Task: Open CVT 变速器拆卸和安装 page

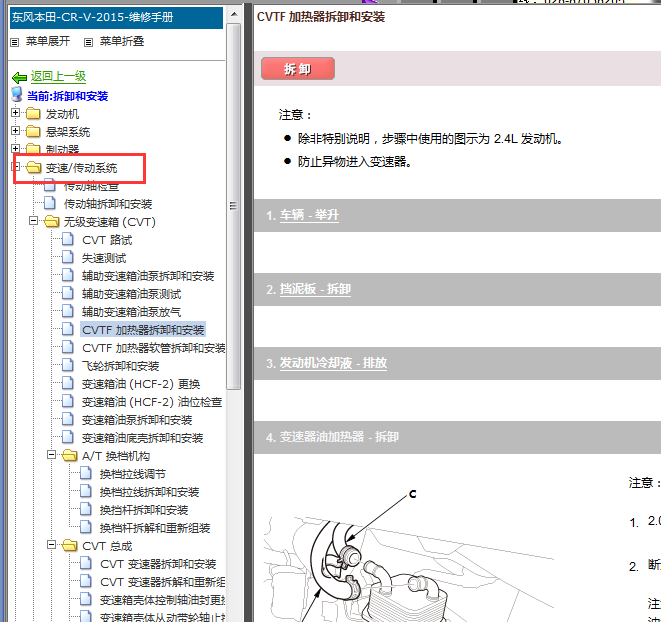Action: tap(158, 564)
